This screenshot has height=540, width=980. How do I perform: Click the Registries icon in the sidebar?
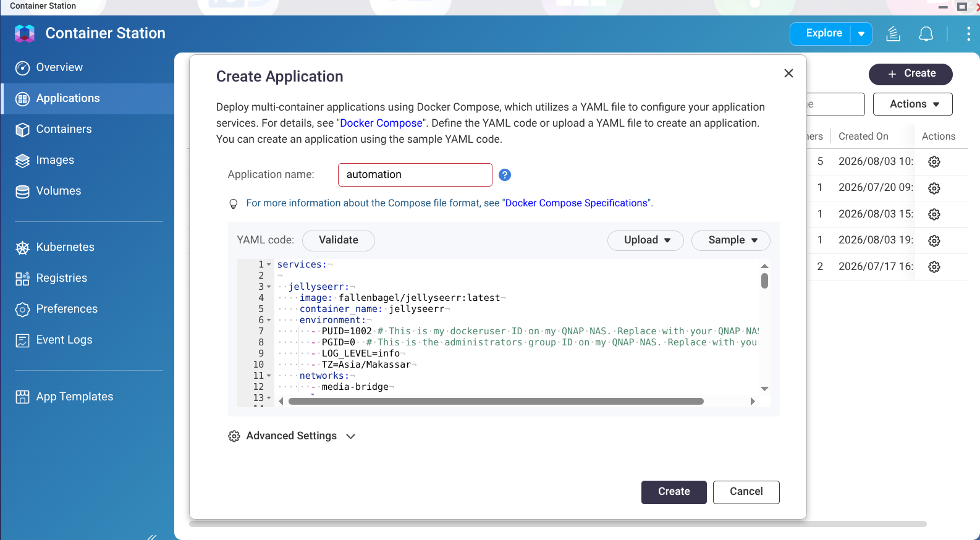click(22, 279)
